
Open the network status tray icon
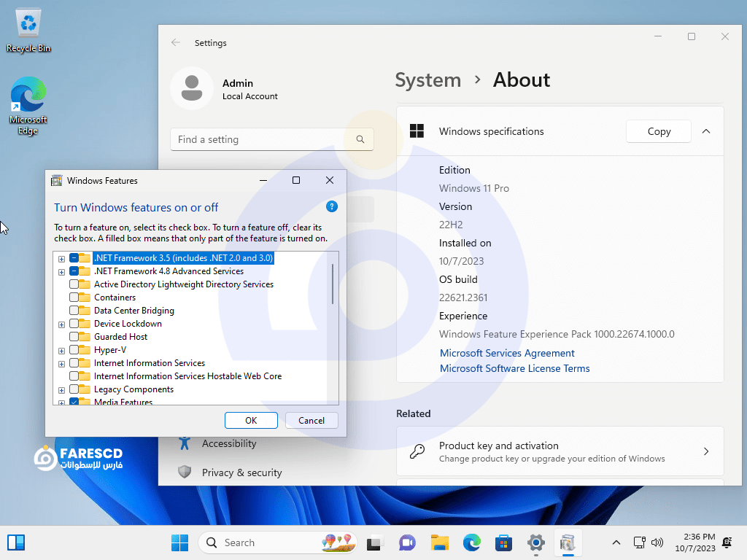pyautogui.click(x=639, y=542)
